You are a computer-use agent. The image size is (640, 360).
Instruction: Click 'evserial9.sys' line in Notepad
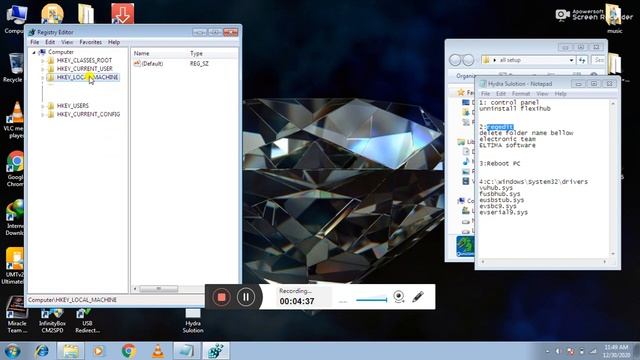tap(503, 213)
